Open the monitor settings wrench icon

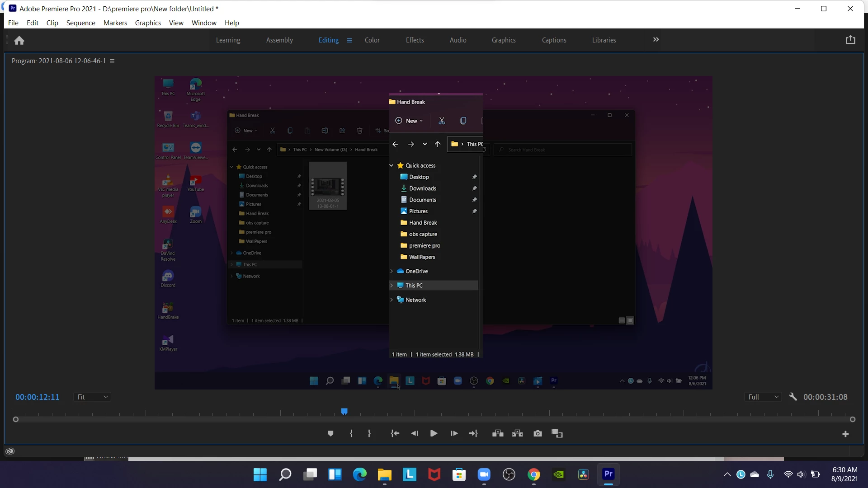pos(793,397)
